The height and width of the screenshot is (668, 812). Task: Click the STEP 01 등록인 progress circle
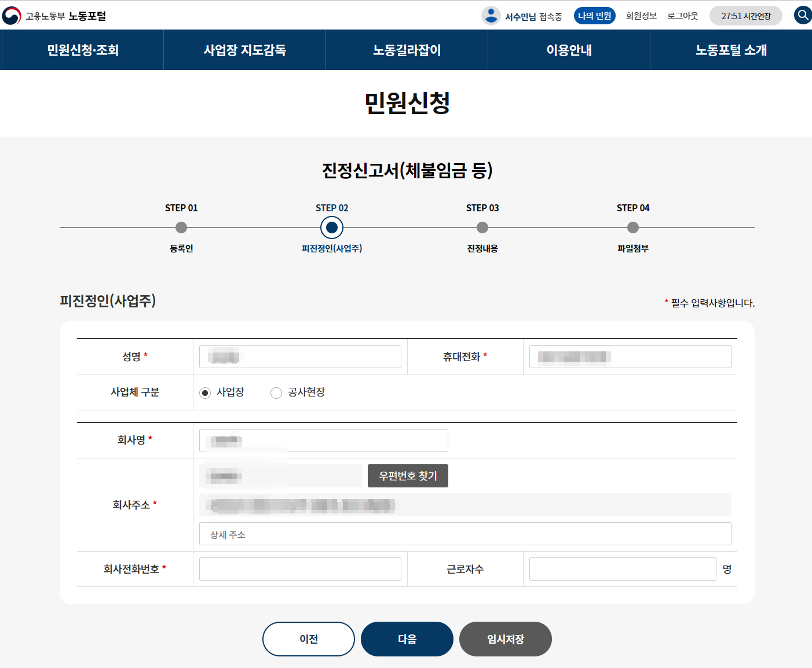click(x=181, y=228)
